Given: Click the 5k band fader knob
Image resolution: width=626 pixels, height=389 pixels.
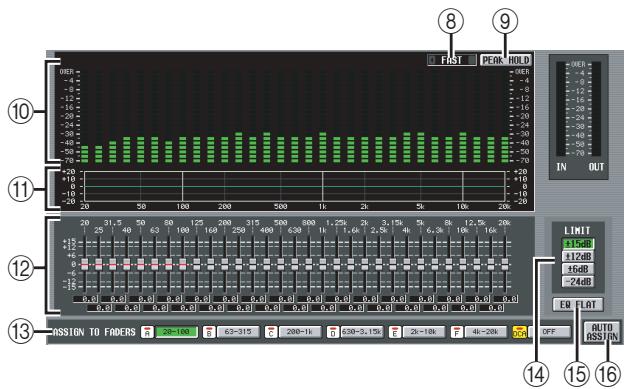Looking at the screenshot, I should click(420, 264).
